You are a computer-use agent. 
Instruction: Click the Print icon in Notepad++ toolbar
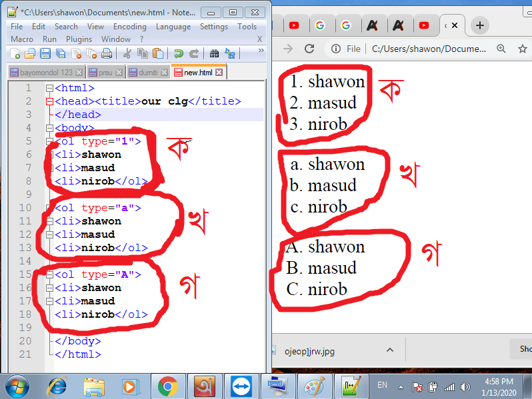pyautogui.click(x=107, y=54)
